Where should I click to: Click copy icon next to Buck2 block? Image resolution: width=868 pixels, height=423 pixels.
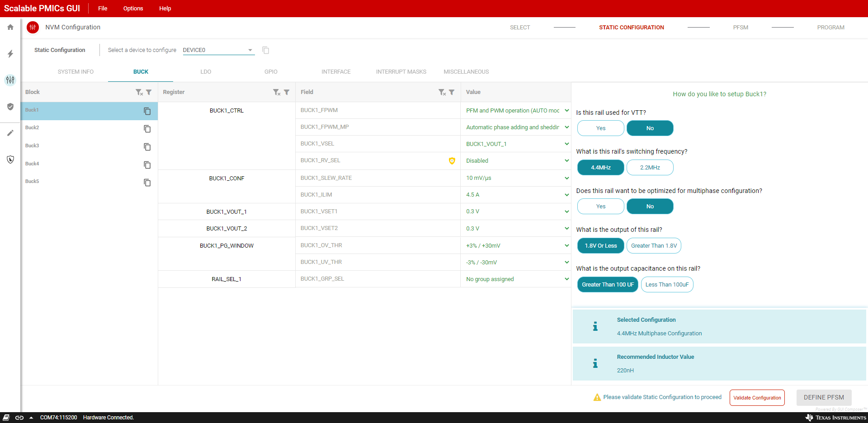coord(147,129)
